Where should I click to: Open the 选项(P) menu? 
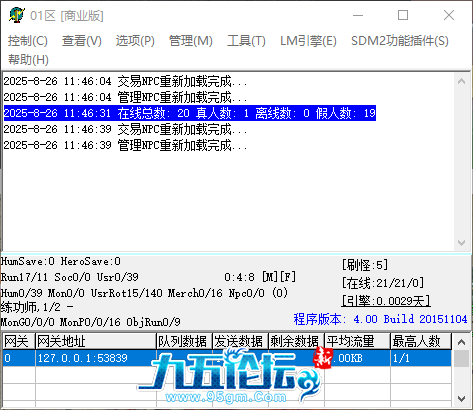coord(135,41)
